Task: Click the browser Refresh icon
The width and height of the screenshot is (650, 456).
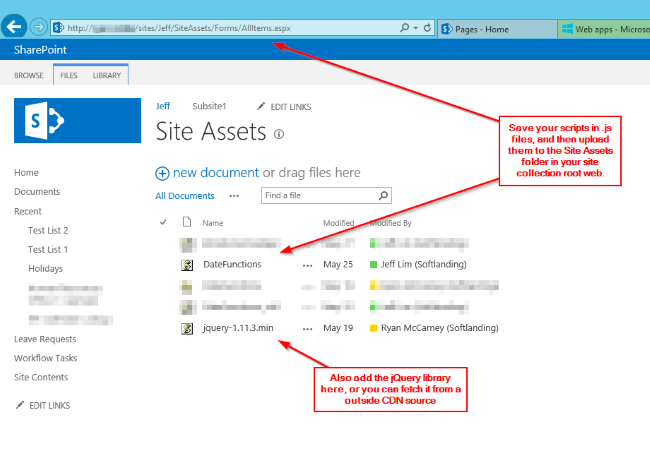Action: coord(427,28)
